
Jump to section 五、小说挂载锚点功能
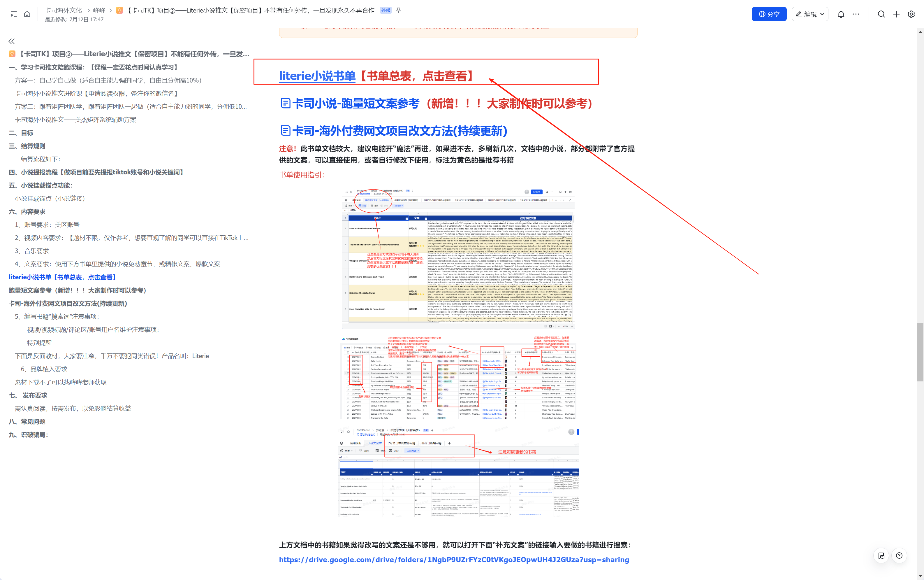(x=41, y=185)
